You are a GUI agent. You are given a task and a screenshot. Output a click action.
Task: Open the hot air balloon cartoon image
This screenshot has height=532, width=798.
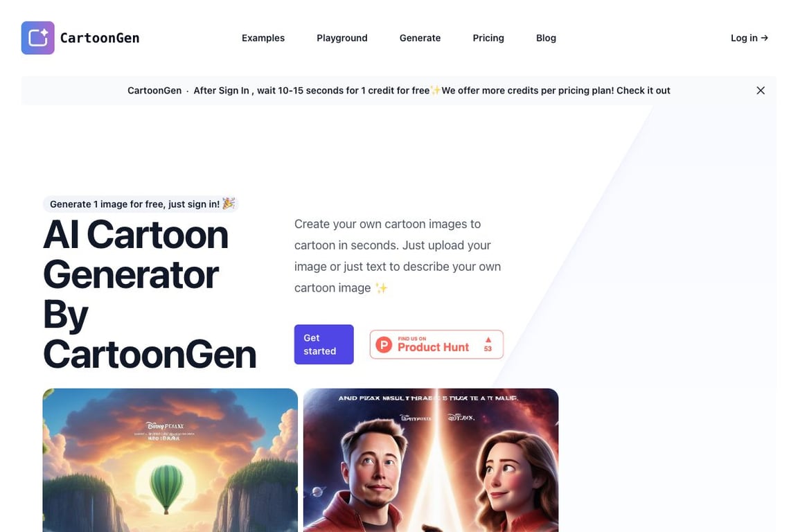pyautogui.click(x=170, y=460)
